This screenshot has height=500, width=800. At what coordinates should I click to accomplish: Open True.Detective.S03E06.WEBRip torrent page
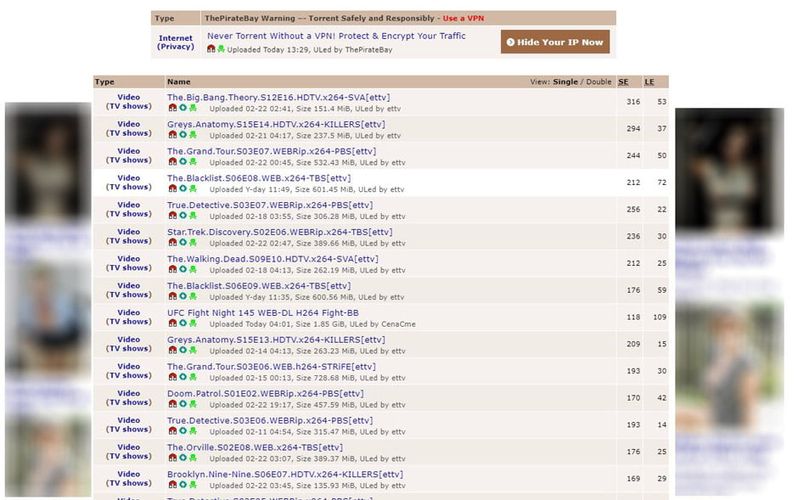[270, 421]
